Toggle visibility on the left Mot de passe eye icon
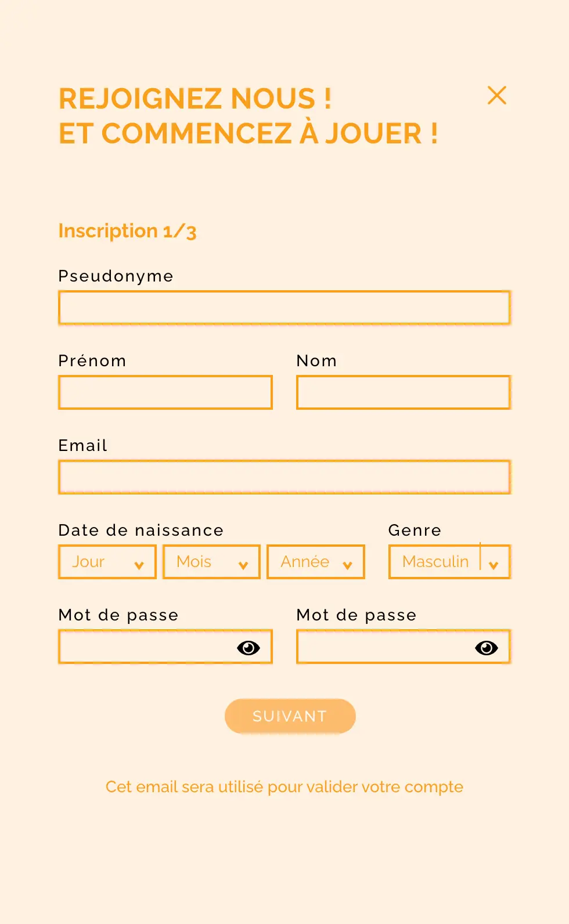 [248, 647]
